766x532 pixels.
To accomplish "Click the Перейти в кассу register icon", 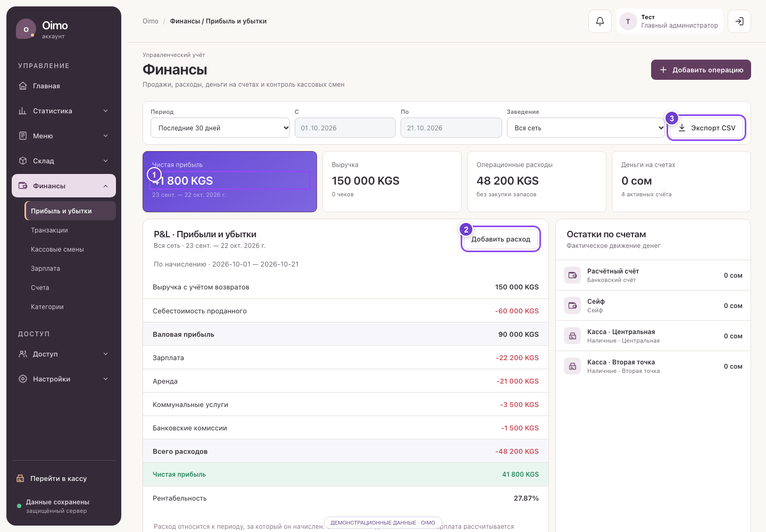I will (x=20, y=478).
